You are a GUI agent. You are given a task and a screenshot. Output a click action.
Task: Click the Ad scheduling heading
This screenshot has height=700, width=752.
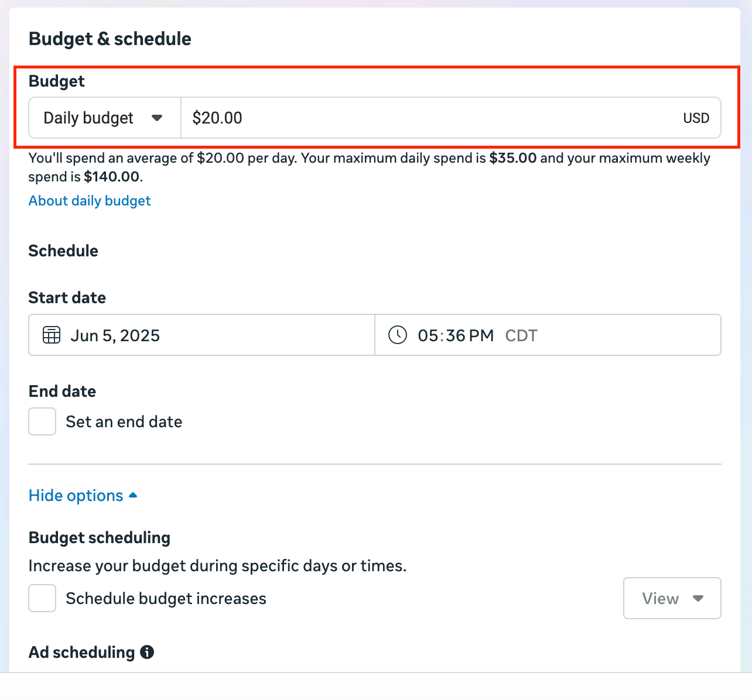[82, 652]
